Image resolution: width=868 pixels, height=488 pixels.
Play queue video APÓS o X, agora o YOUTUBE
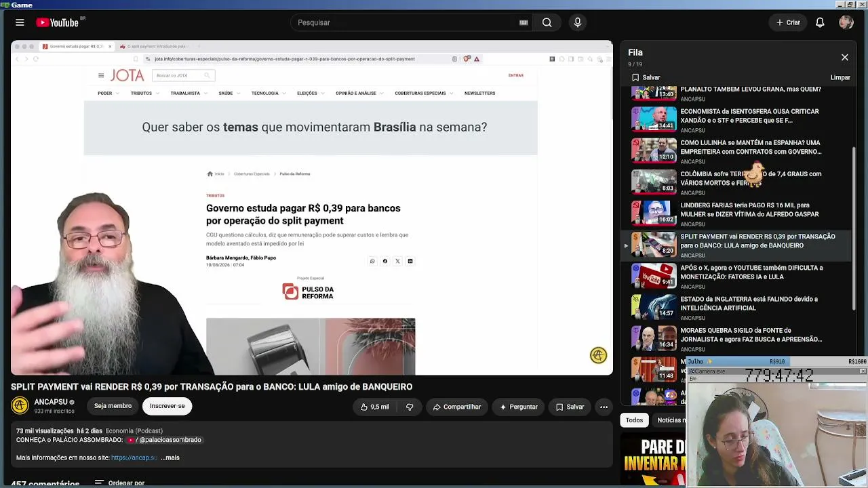(x=737, y=276)
